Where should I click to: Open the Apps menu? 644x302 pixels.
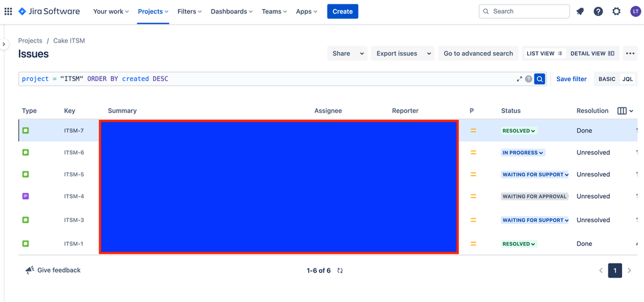(306, 12)
